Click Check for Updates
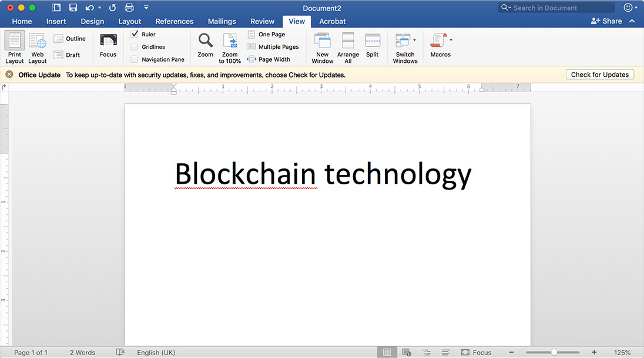The image size is (644, 358). pos(599,75)
